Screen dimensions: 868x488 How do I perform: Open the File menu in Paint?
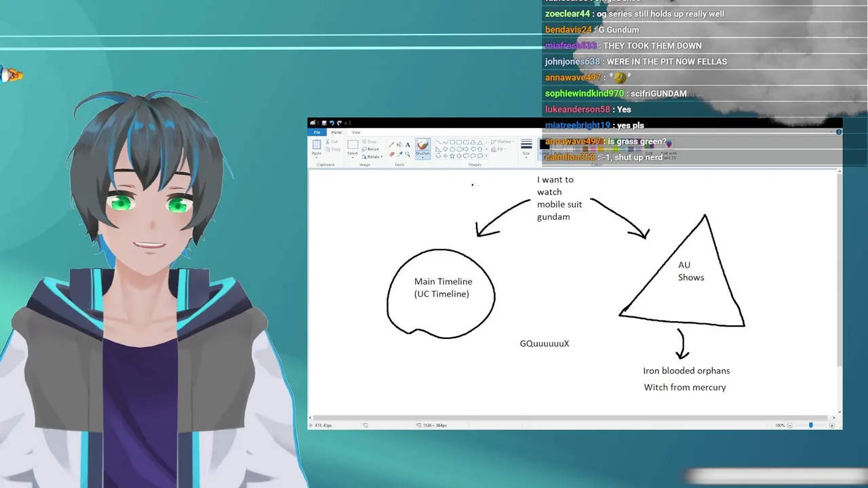pos(317,132)
